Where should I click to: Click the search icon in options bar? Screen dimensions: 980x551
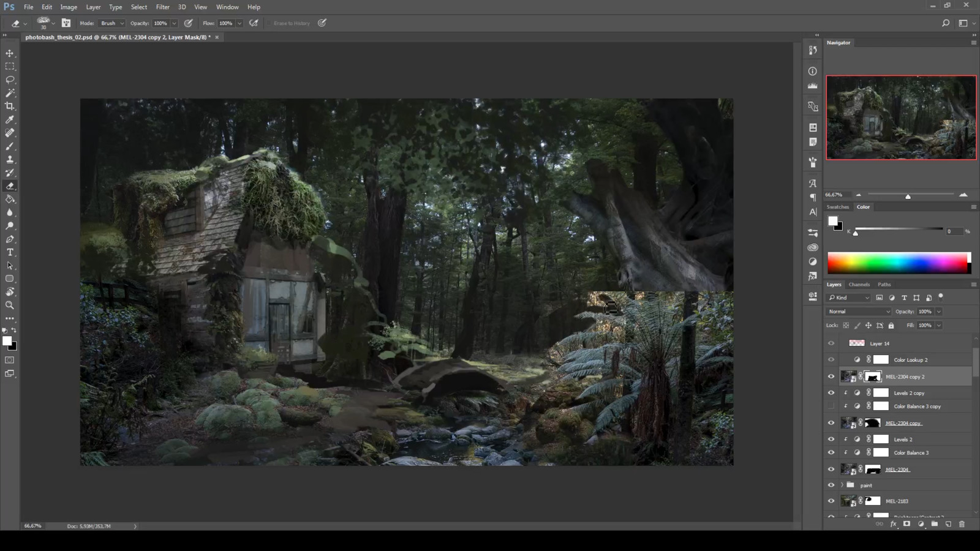coord(946,23)
